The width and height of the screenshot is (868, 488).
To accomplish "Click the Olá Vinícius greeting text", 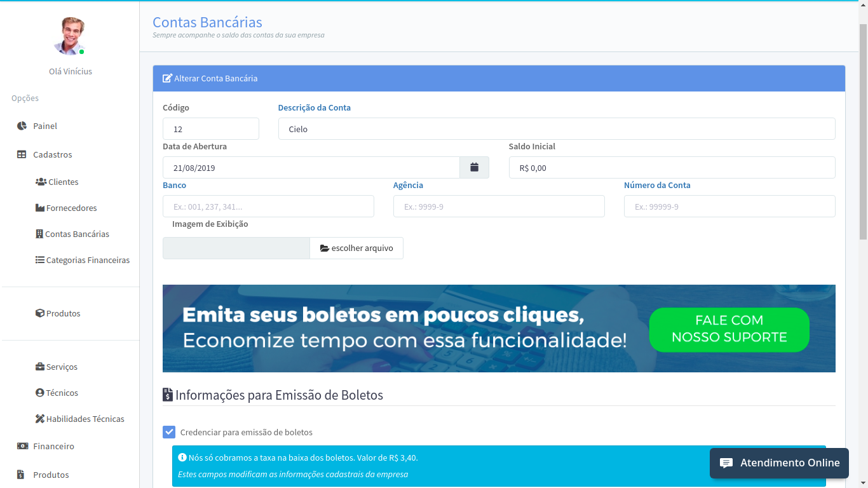I will (71, 71).
